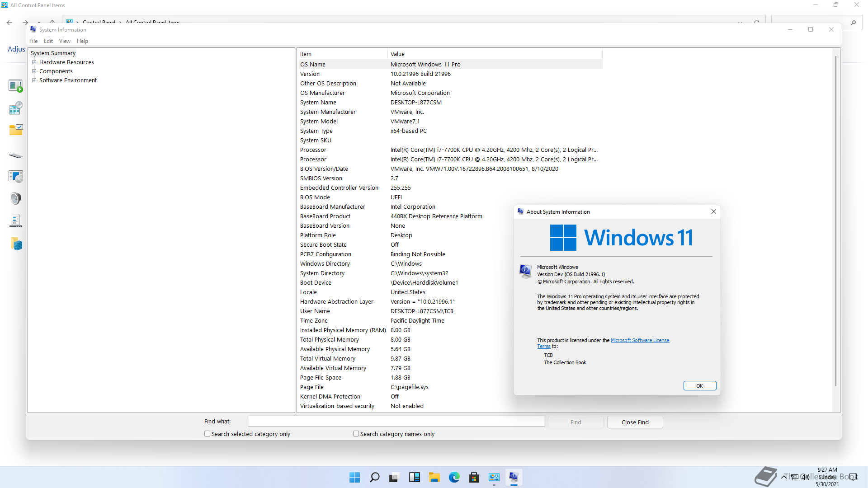Open the Keyboard icon in Control Panel
This screenshot has height=488, width=868.
16,155
